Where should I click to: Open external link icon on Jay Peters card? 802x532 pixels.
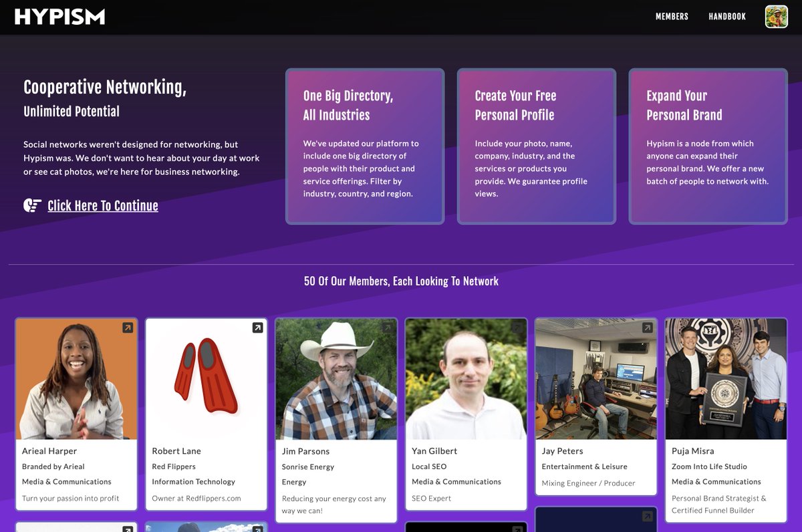click(x=647, y=327)
